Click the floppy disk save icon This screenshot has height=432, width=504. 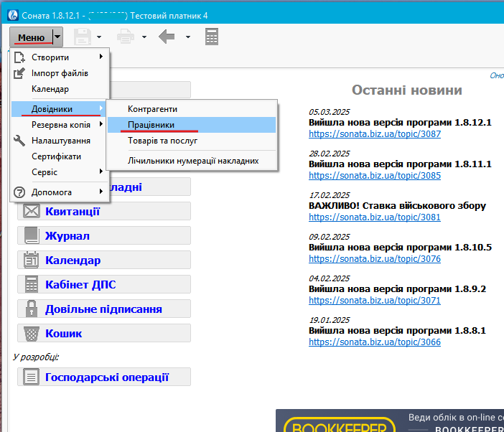[82, 37]
